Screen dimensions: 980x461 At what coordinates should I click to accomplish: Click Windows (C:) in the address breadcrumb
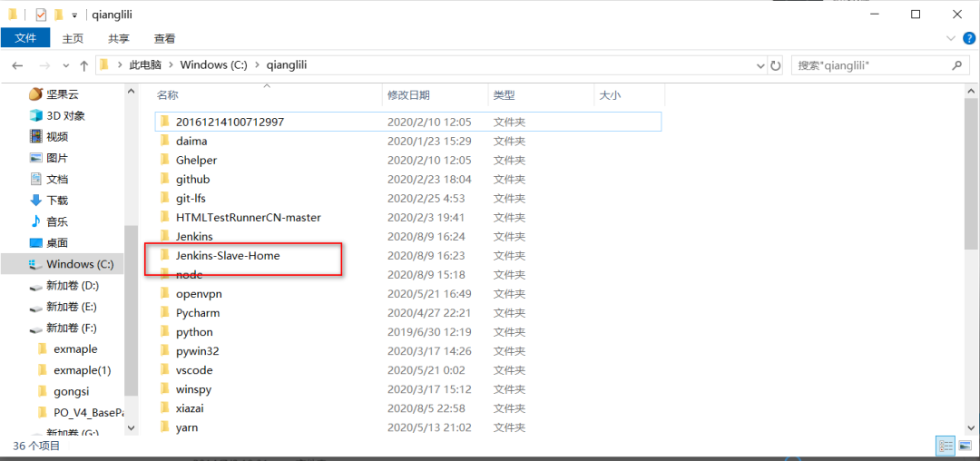coord(214,64)
